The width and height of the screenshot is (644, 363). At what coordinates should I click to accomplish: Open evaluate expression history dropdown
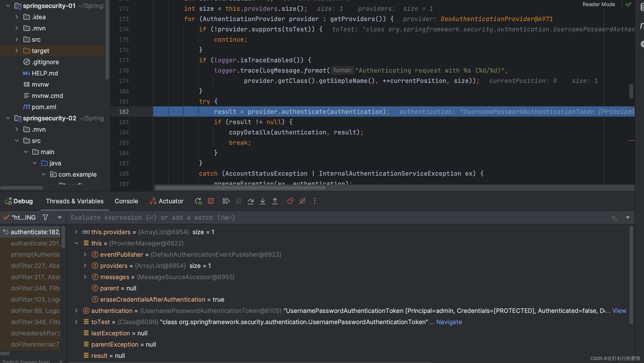pos(628,218)
